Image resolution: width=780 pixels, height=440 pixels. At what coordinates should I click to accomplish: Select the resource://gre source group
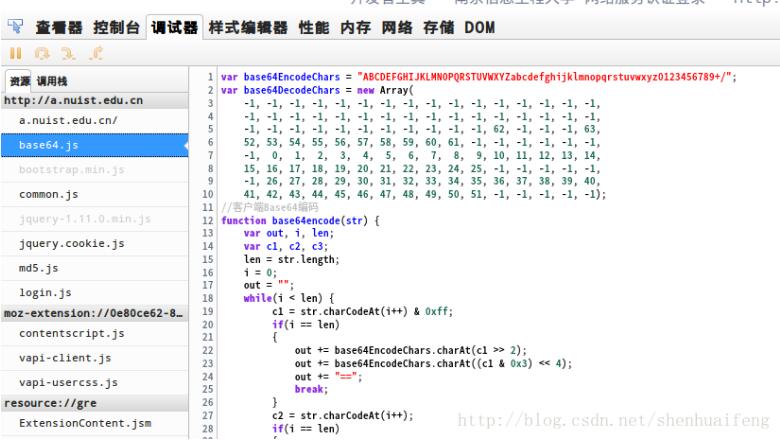point(95,403)
